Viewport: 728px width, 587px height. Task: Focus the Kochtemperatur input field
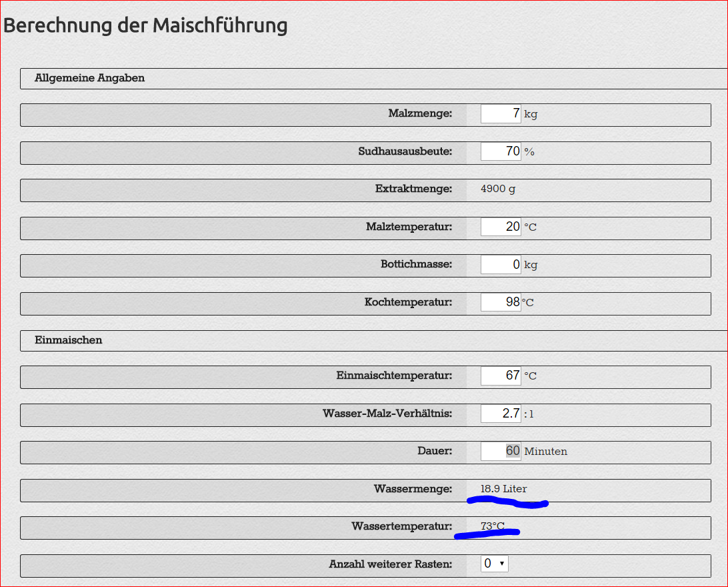[x=501, y=302]
